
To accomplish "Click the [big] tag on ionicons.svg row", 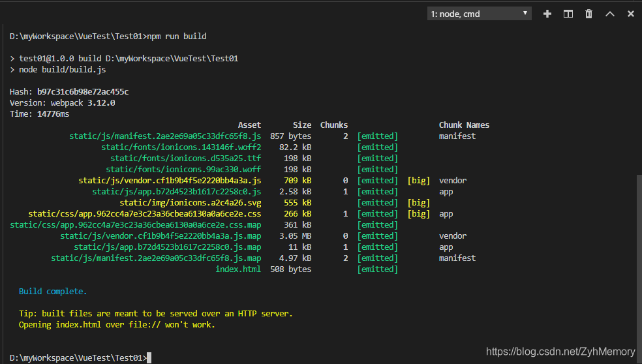I will [419, 203].
